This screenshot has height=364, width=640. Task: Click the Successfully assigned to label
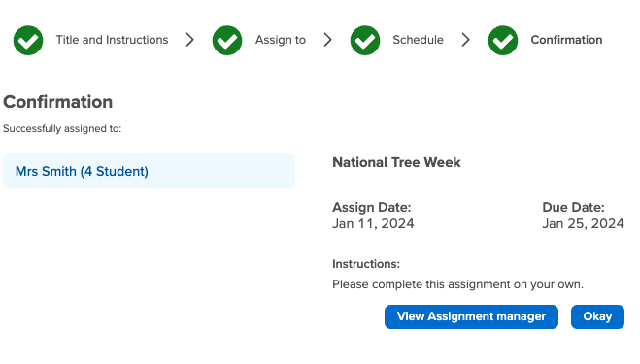pyautogui.click(x=62, y=128)
